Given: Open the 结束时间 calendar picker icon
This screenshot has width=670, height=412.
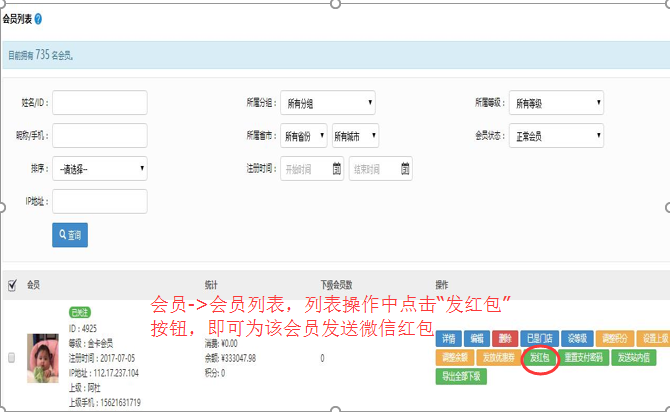Looking at the screenshot, I should click(x=402, y=168).
